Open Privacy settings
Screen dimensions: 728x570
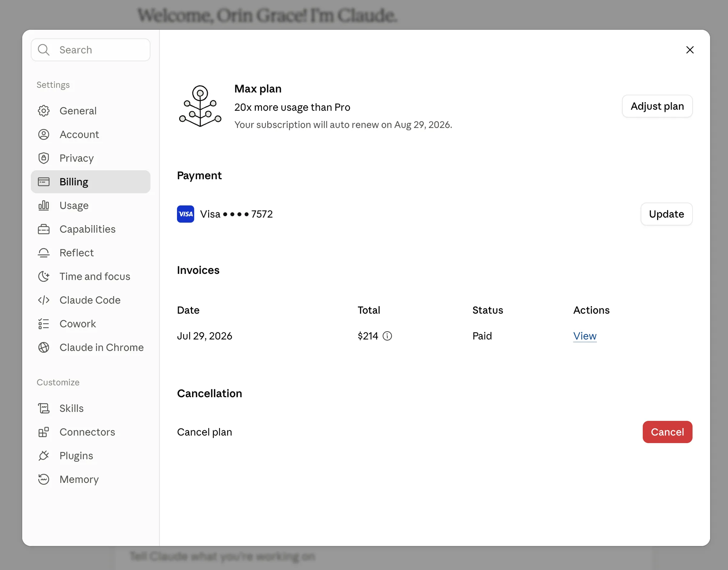(91, 158)
